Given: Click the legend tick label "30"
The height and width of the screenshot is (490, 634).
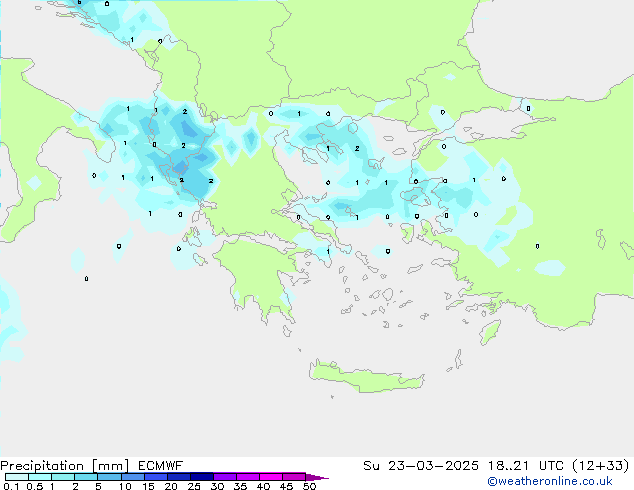Looking at the screenshot, I should (x=217, y=486).
